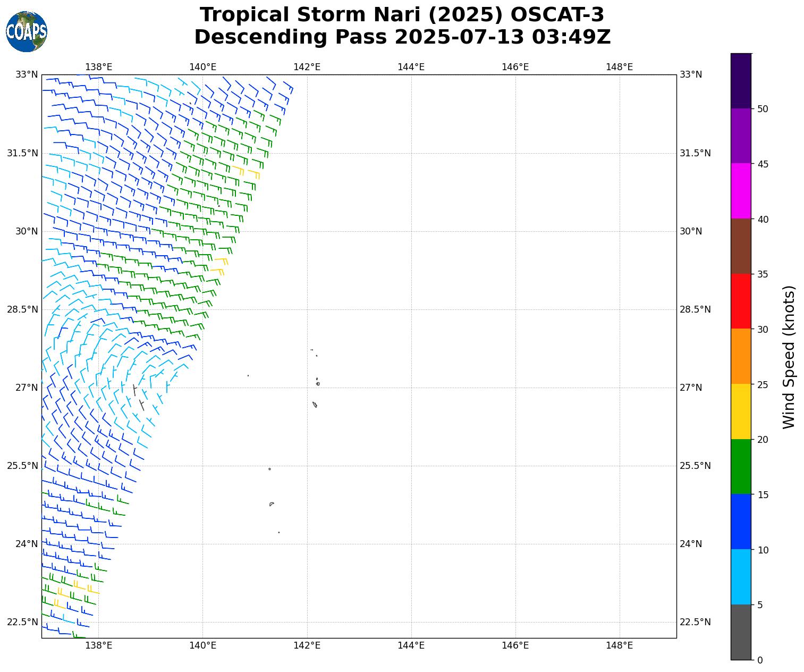804x672 pixels.
Task: Select the red 30-35 knot colorbar segment
Action: click(741, 301)
